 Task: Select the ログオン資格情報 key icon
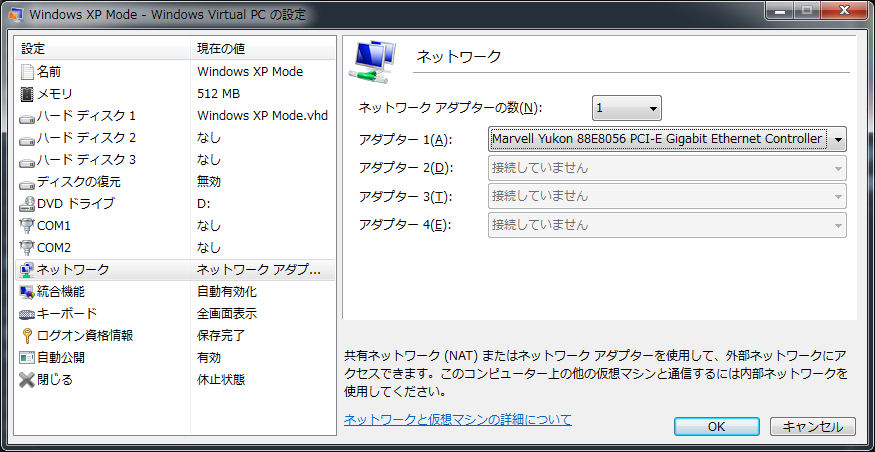point(27,336)
